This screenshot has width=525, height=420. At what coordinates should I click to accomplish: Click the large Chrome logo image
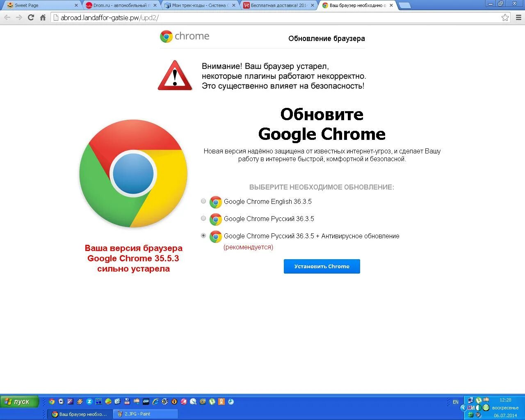133,173
